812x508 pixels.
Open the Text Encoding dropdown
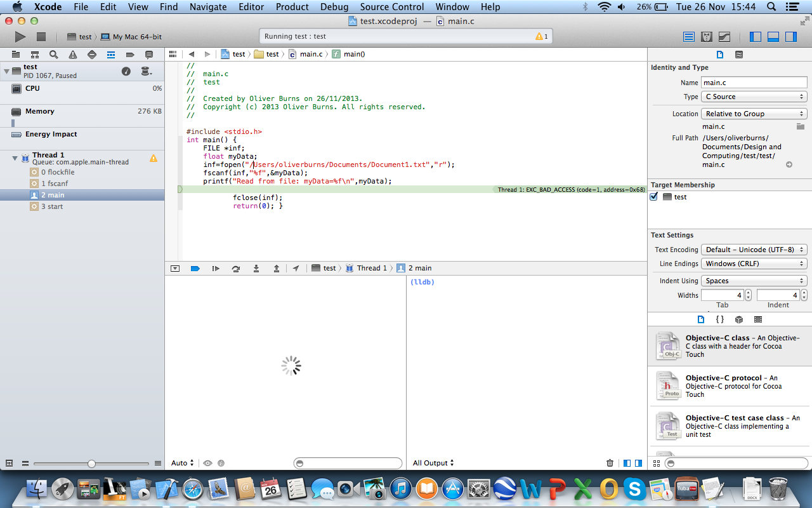point(754,250)
